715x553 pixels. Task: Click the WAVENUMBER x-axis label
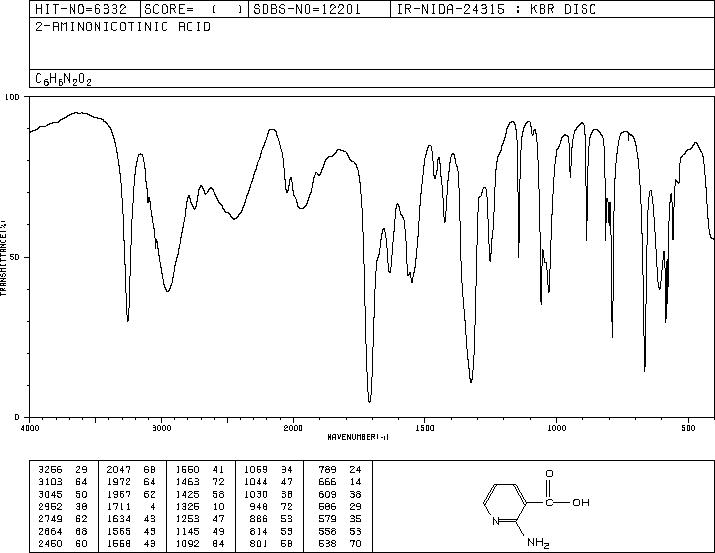pyautogui.click(x=358, y=437)
